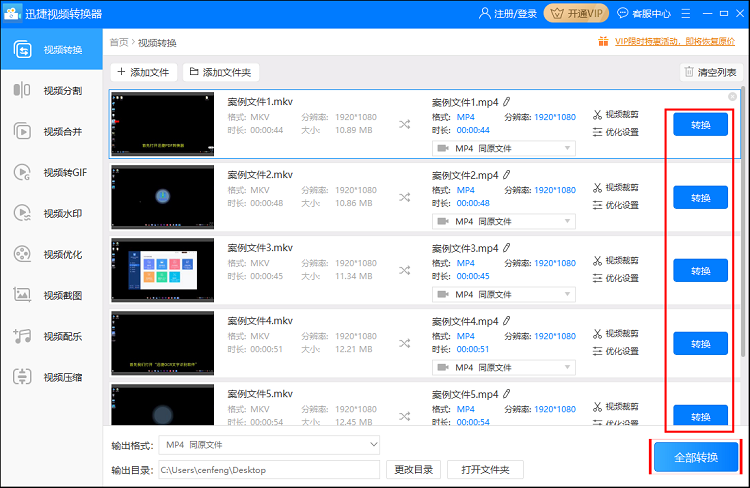Click the rename pencil icon beside 案例文件1.mp4
Viewport: 750px width, 488px height.
coord(507,102)
